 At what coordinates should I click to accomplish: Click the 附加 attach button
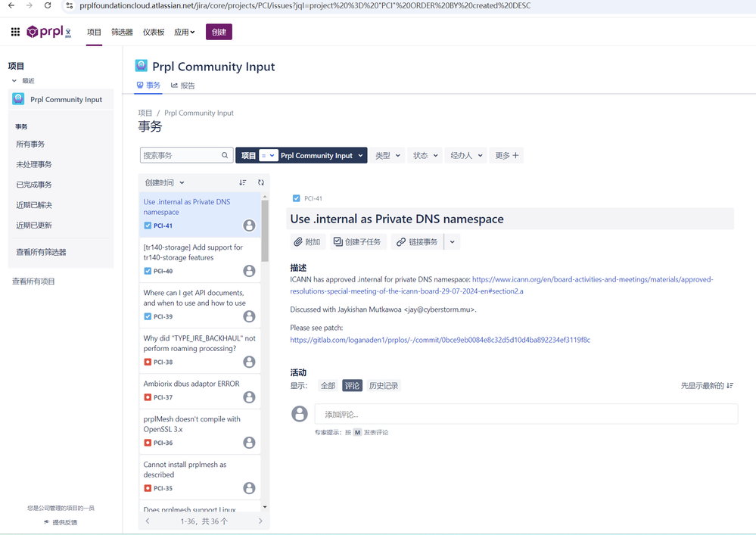(307, 242)
